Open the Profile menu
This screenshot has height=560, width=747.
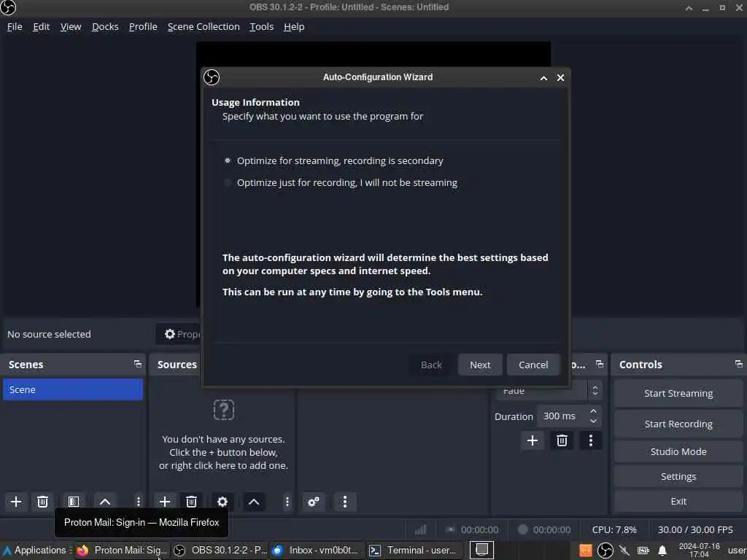click(143, 27)
